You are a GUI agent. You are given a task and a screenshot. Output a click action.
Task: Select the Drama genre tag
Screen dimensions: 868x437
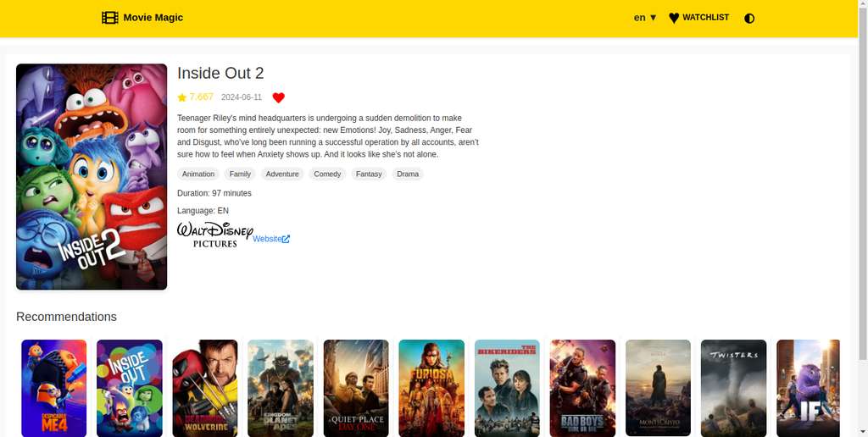coord(408,174)
